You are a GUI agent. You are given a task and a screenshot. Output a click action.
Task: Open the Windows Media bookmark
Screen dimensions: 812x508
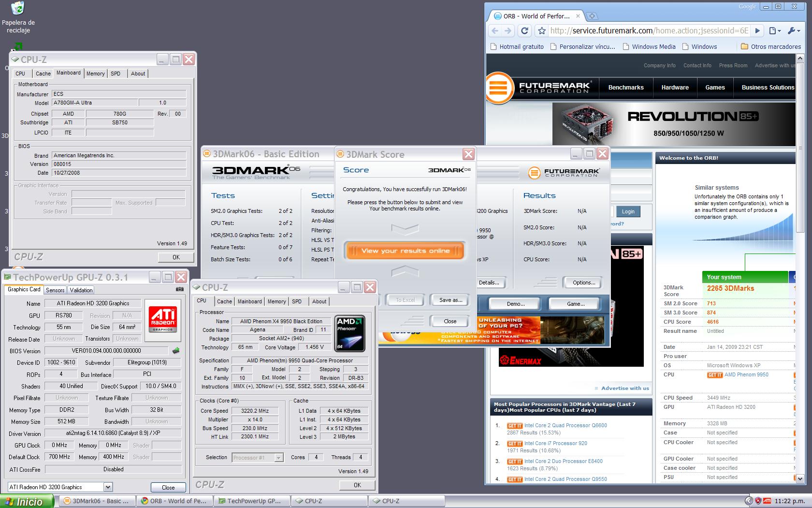coord(649,46)
